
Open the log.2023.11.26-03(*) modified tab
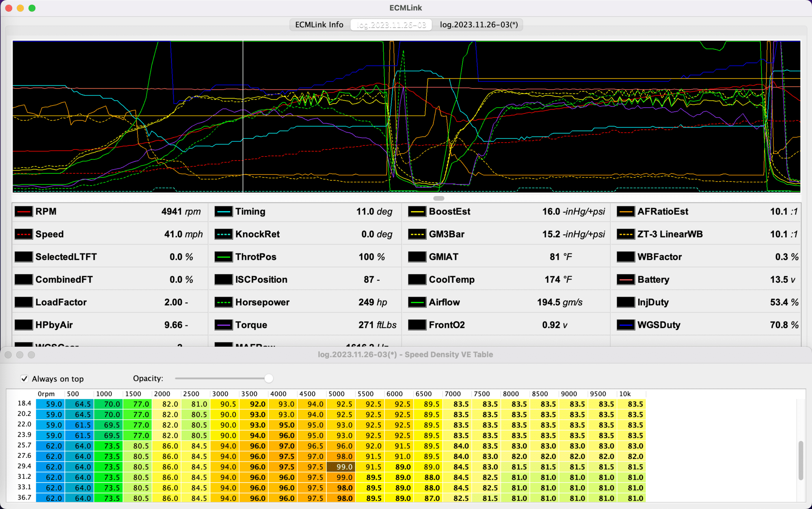[x=479, y=25]
